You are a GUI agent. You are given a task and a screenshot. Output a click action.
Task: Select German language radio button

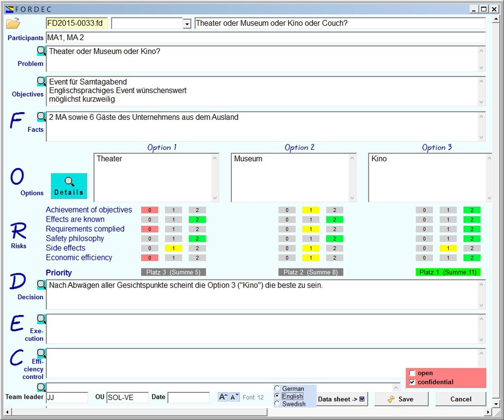[277, 388]
